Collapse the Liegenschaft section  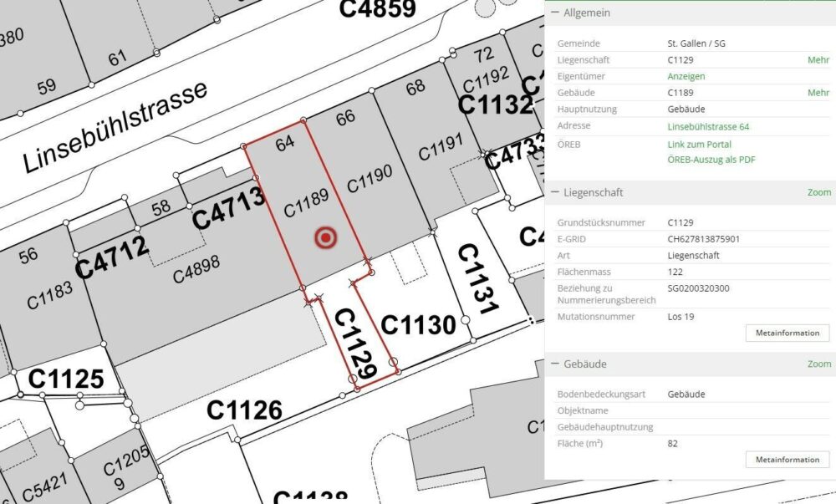[x=556, y=192]
